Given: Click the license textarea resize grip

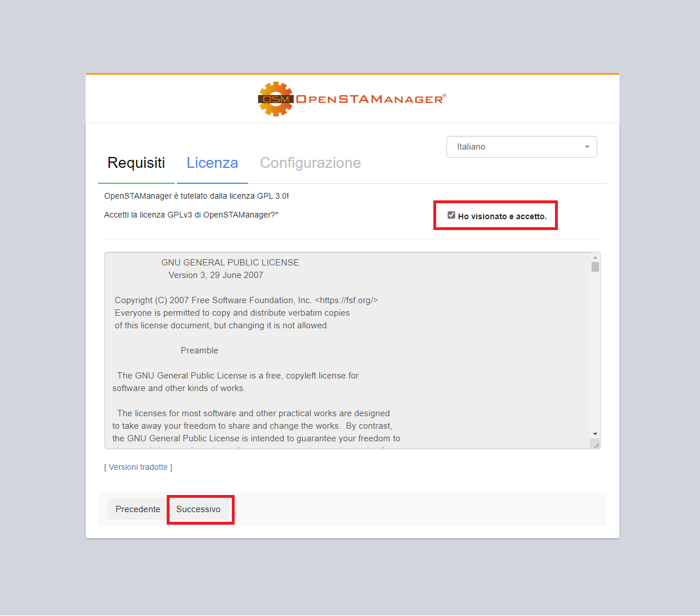Looking at the screenshot, I should (x=596, y=444).
